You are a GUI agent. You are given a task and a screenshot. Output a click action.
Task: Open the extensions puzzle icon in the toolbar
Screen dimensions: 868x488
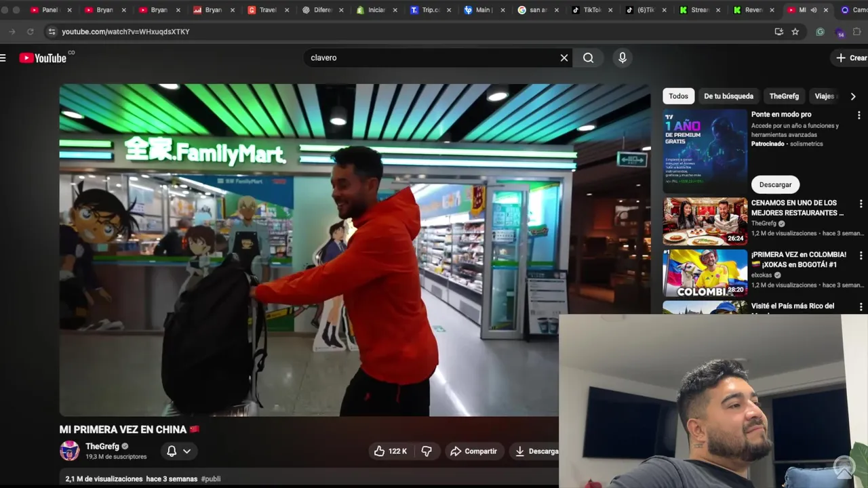point(857,32)
